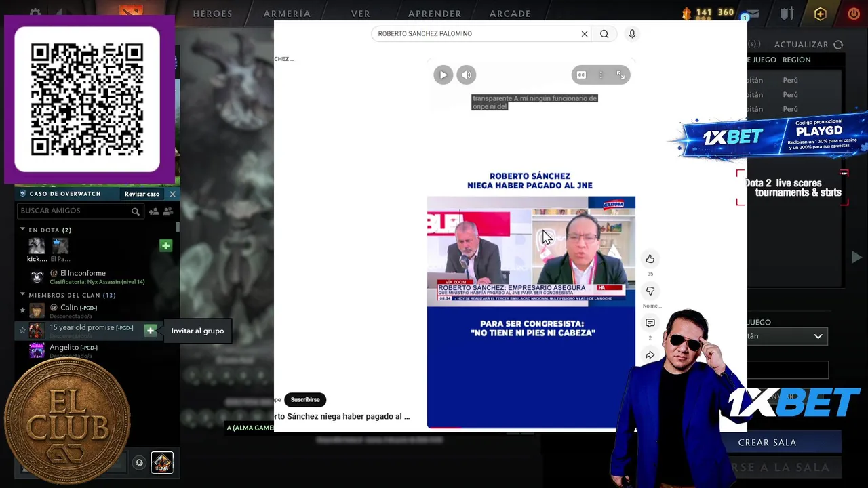
Task: Click the Short video thumbnail of Roberto Sánchez
Action: pyautogui.click(x=531, y=251)
